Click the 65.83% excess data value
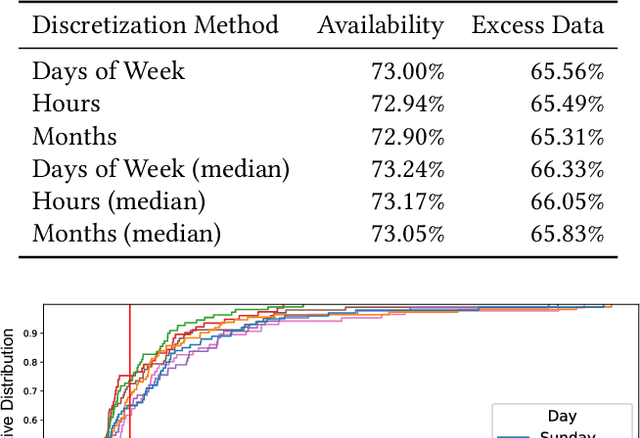 point(568,234)
